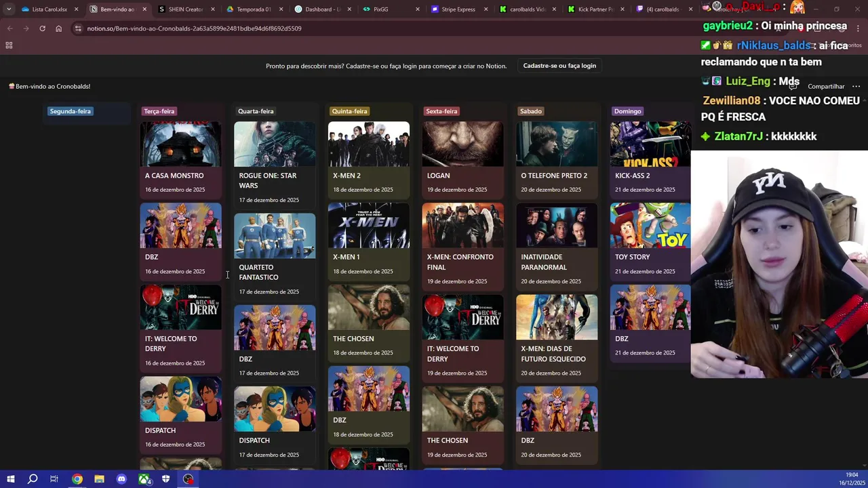Select the Quinta-feira column tag
Viewport: 868px width, 488px height.
(x=349, y=111)
